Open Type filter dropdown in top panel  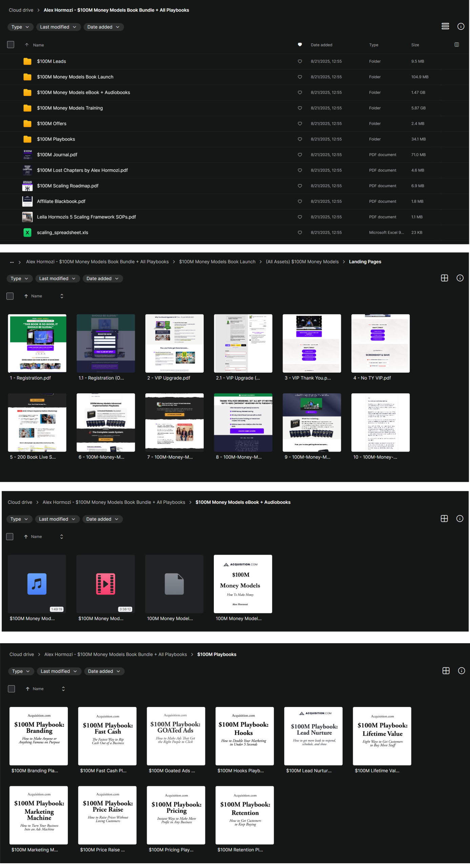20,27
